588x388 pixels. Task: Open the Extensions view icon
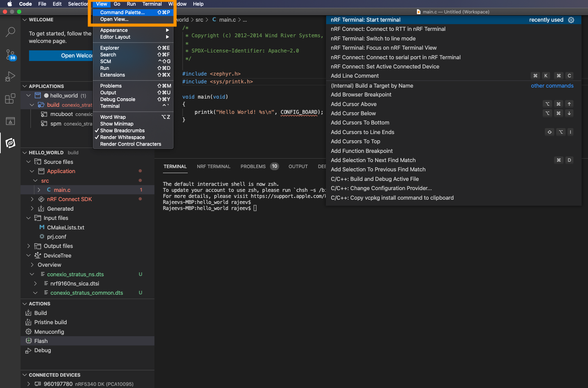click(x=10, y=99)
